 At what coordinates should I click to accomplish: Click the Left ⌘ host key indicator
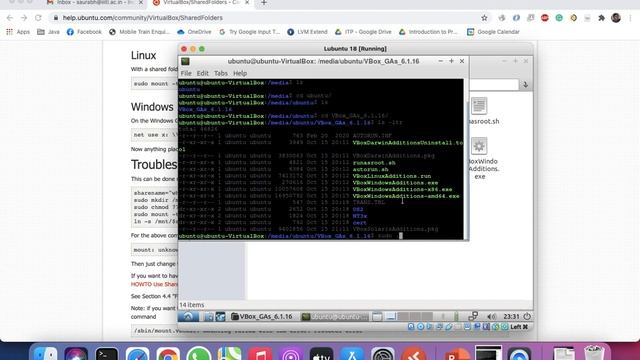point(519,327)
